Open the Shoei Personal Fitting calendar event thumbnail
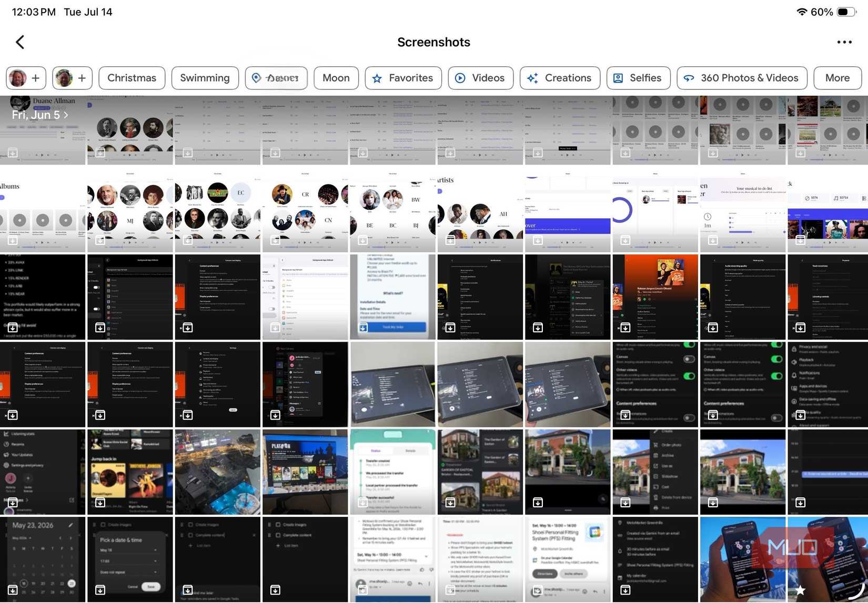The width and height of the screenshot is (868, 603). click(568, 559)
